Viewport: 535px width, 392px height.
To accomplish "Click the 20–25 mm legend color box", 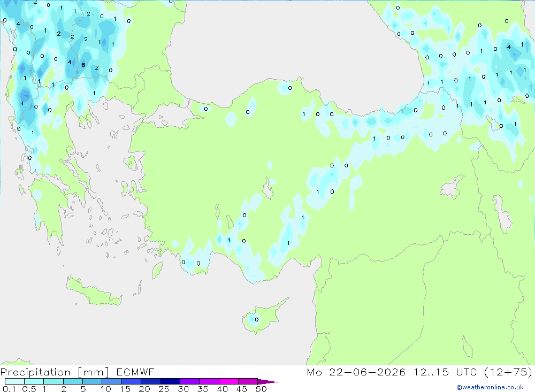I will (150, 381).
